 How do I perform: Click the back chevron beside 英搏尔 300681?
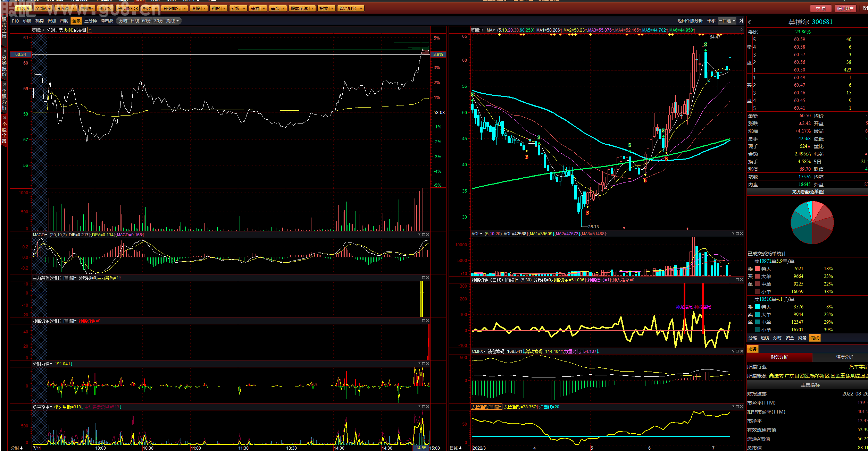[x=750, y=22]
